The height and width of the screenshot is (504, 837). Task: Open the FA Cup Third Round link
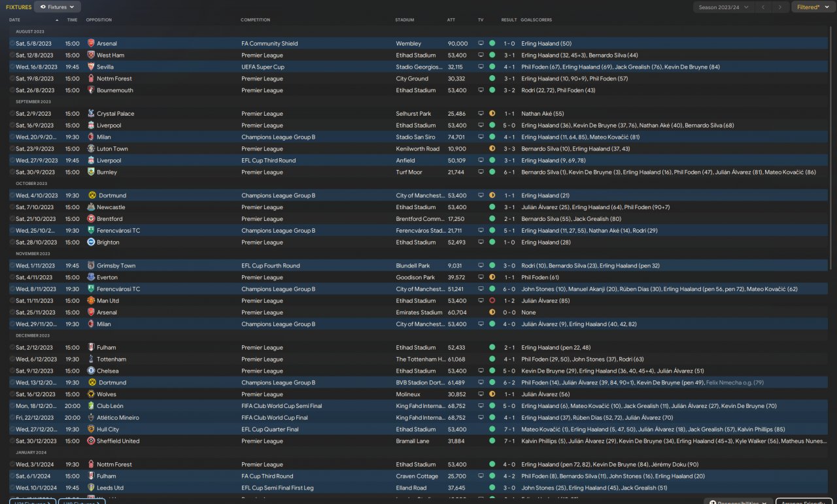click(267, 477)
